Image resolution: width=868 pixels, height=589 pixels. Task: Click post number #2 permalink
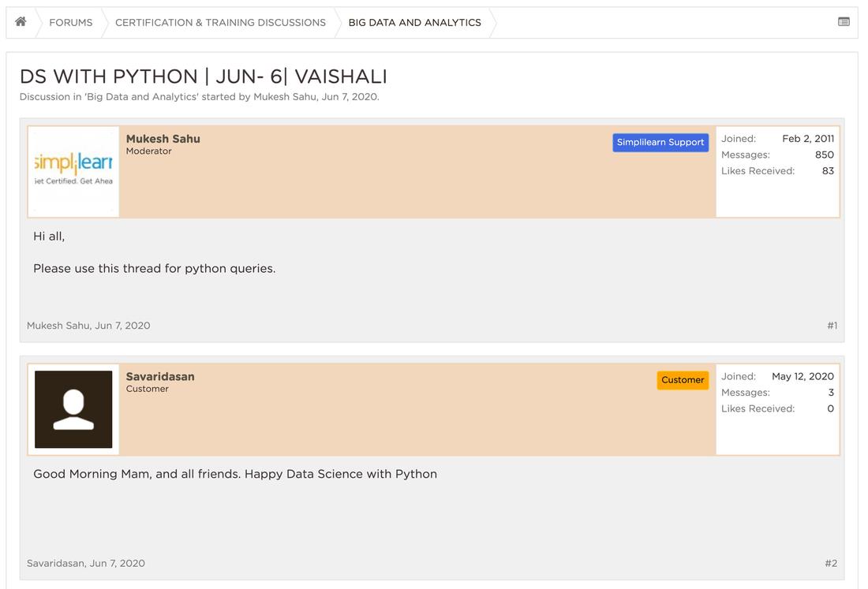[x=831, y=564]
